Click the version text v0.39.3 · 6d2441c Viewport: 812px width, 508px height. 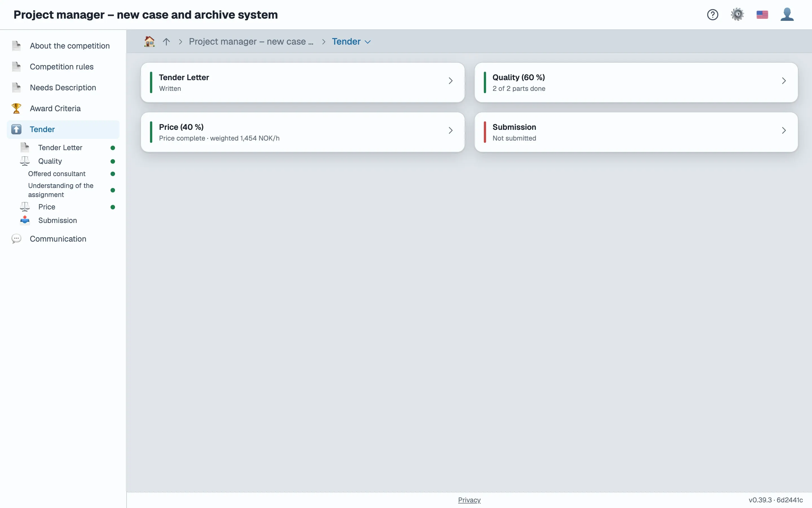(x=775, y=500)
